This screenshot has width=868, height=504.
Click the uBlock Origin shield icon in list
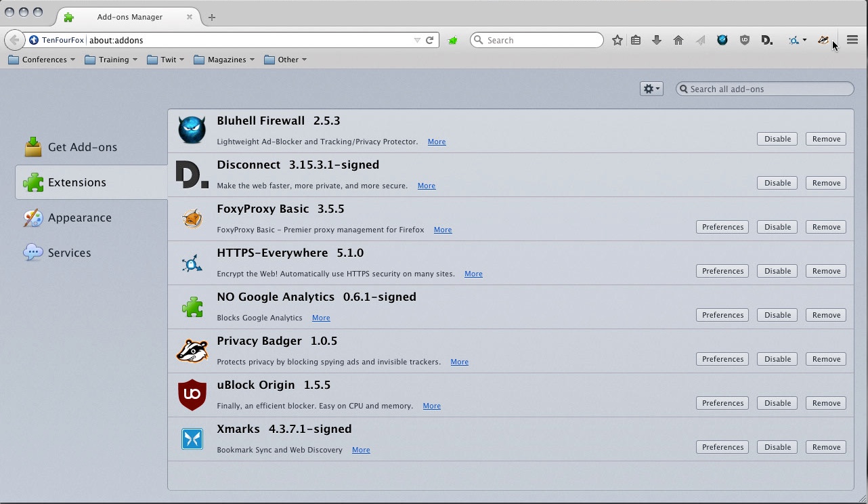tap(192, 395)
